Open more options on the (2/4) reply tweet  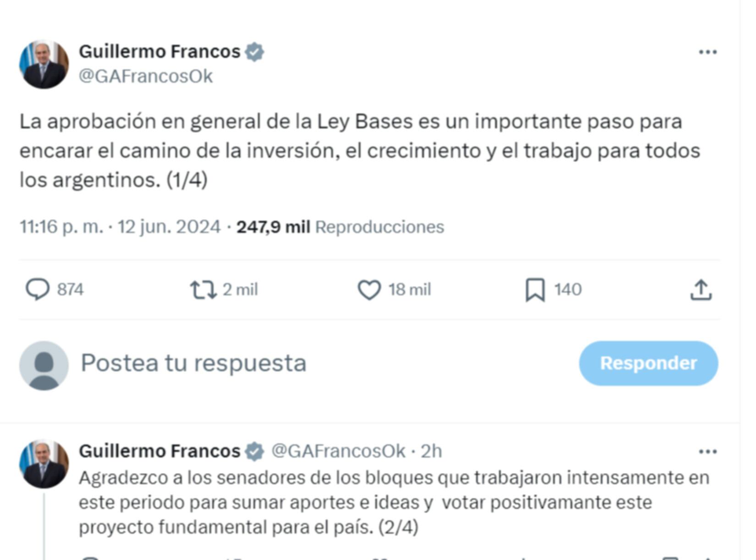707,452
